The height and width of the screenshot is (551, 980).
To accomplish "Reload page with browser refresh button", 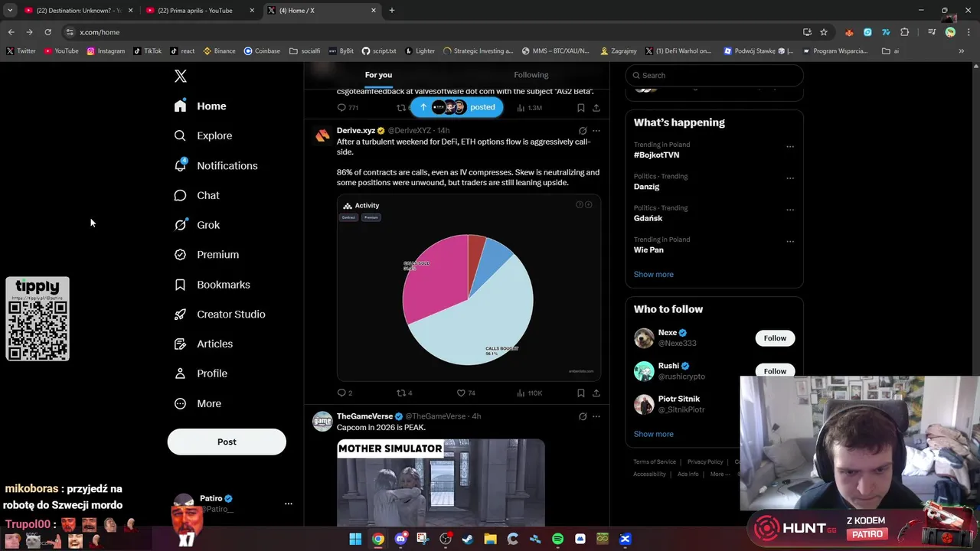I will pos(47,32).
